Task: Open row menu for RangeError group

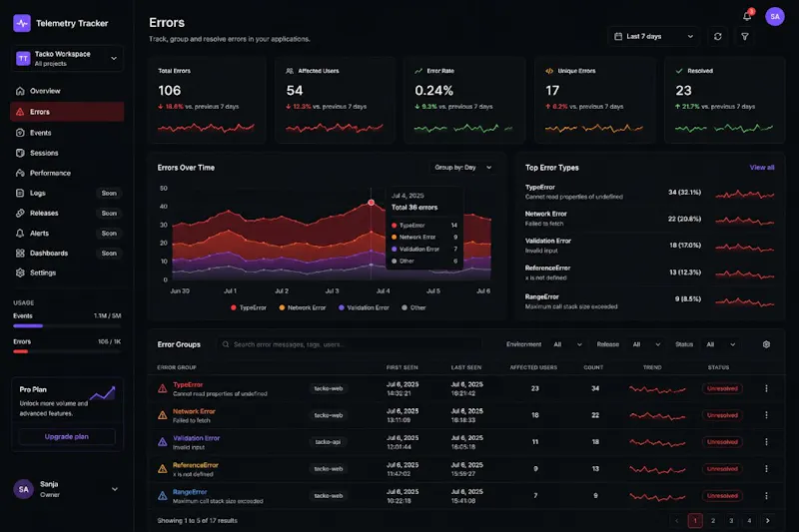Action: 766,496
